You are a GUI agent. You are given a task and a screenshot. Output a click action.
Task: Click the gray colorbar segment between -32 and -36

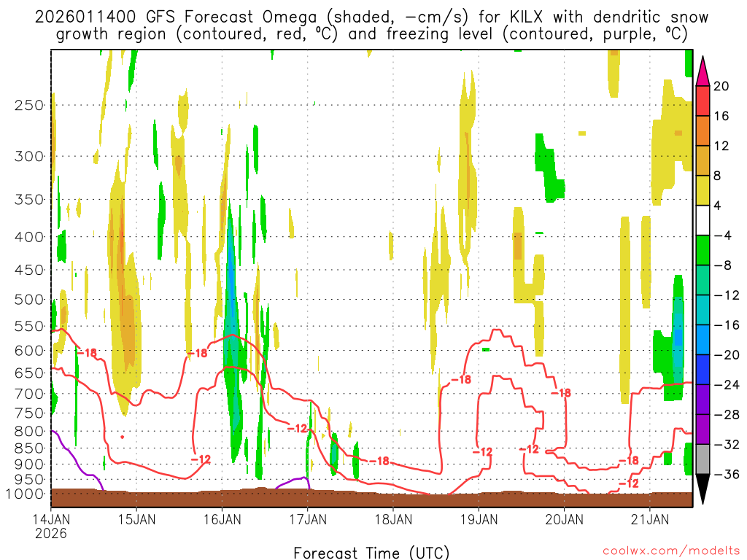pos(703,459)
